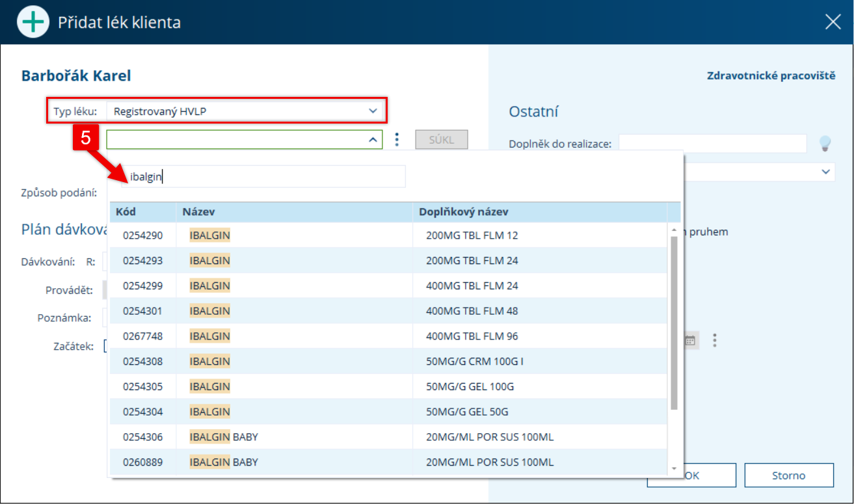This screenshot has height=504, width=854.
Task: Select IBALGIN 50MG/G CRM 100G I row
Action: pyautogui.click(x=388, y=361)
